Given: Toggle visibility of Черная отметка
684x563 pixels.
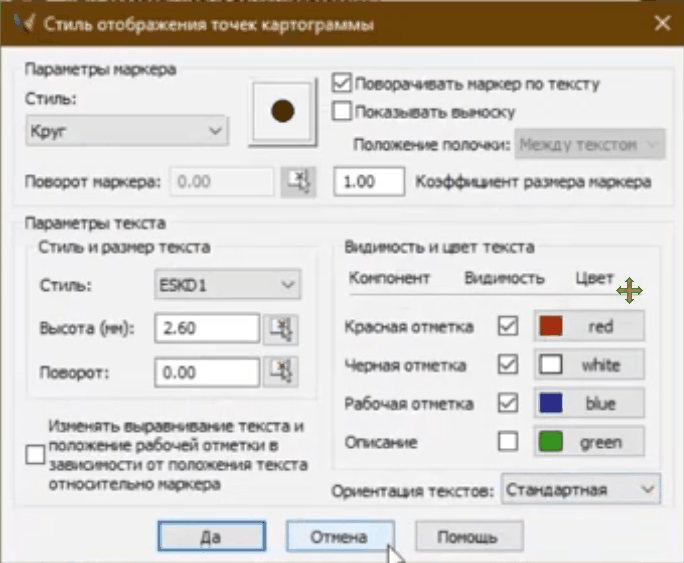Looking at the screenshot, I should pyautogui.click(x=509, y=365).
